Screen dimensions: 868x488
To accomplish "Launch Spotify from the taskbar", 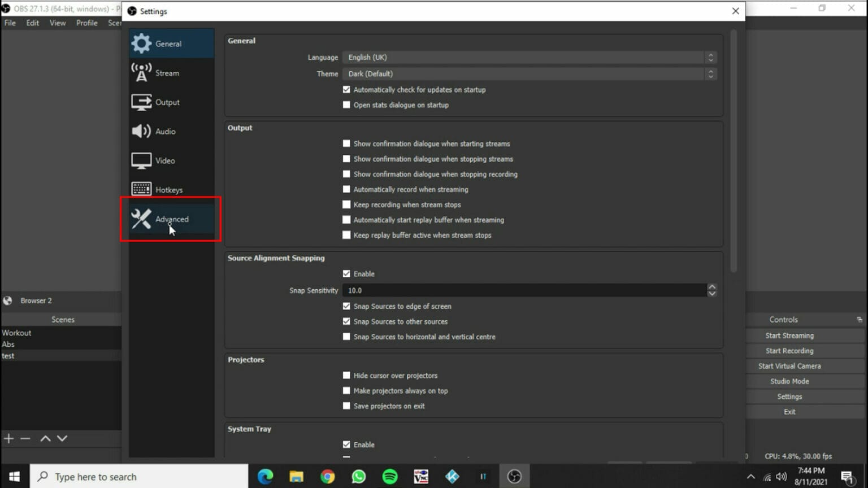I will [x=389, y=476].
